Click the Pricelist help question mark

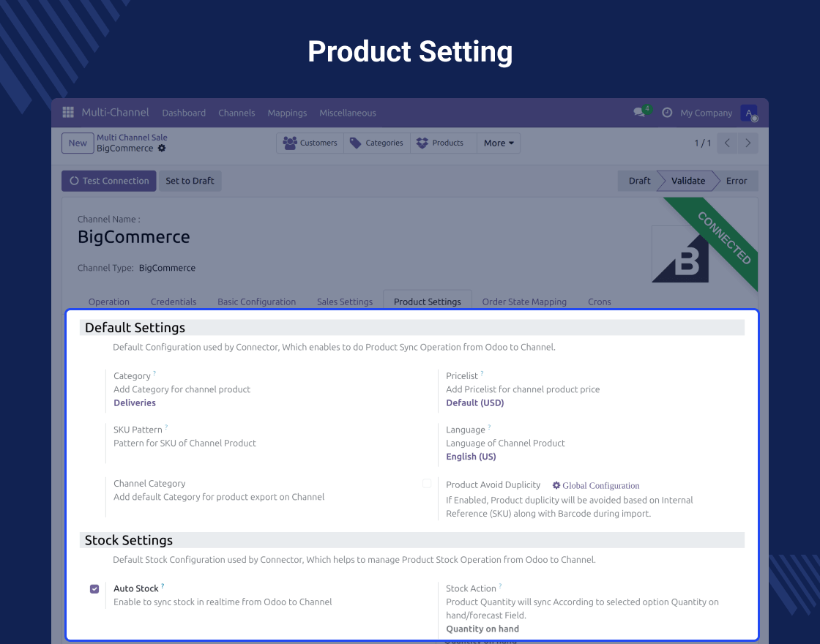482,373
